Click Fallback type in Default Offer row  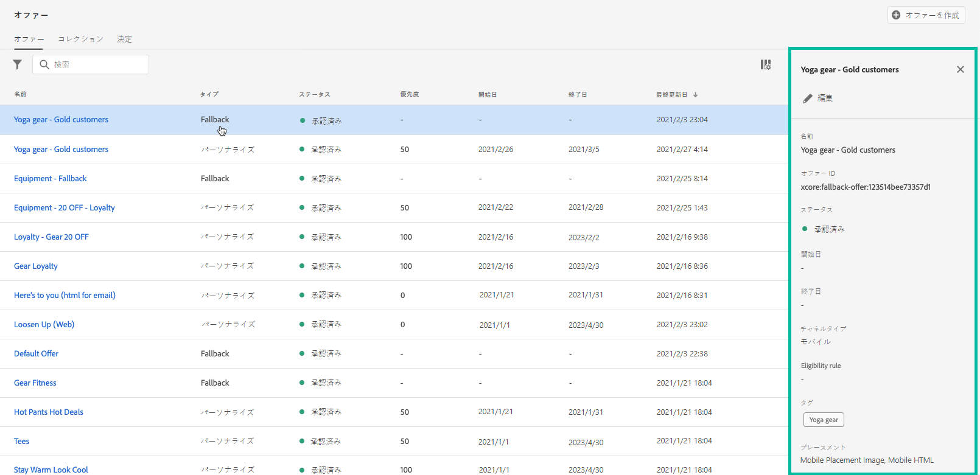215,354
